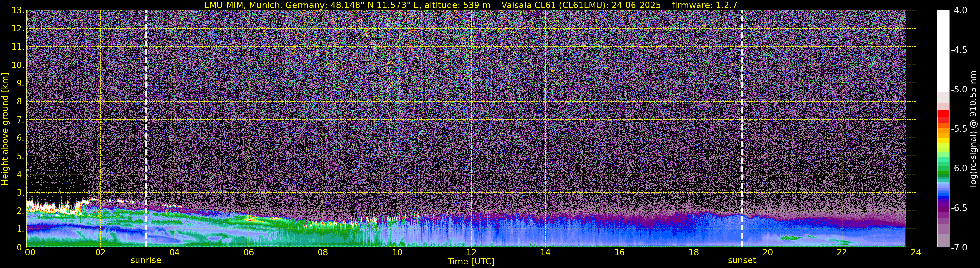Click the '3.' tick label on the height axis
The image size is (980, 268).
pyautogui.click(x=20, y=193)
